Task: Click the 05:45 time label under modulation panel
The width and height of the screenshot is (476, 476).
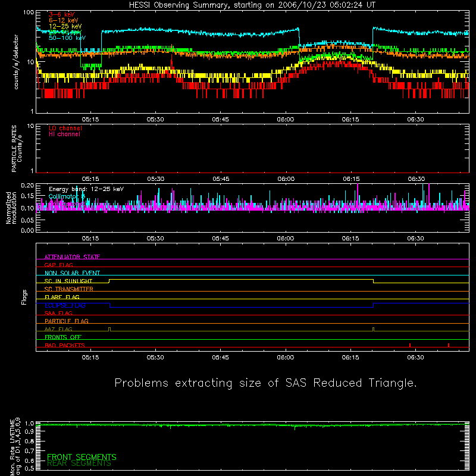Action: click(220, 239)
